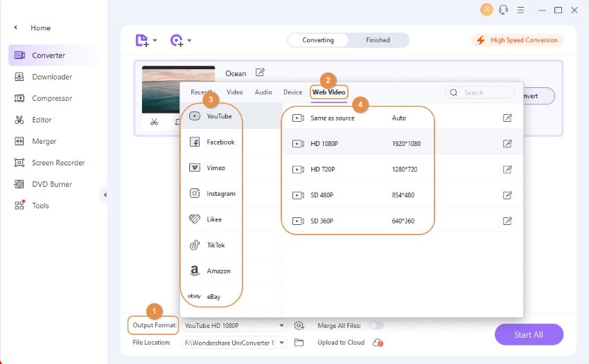The width and height of the screenshot is (589, 364).
Task: Open the Downloader tool
Action: tap(43, 77)
